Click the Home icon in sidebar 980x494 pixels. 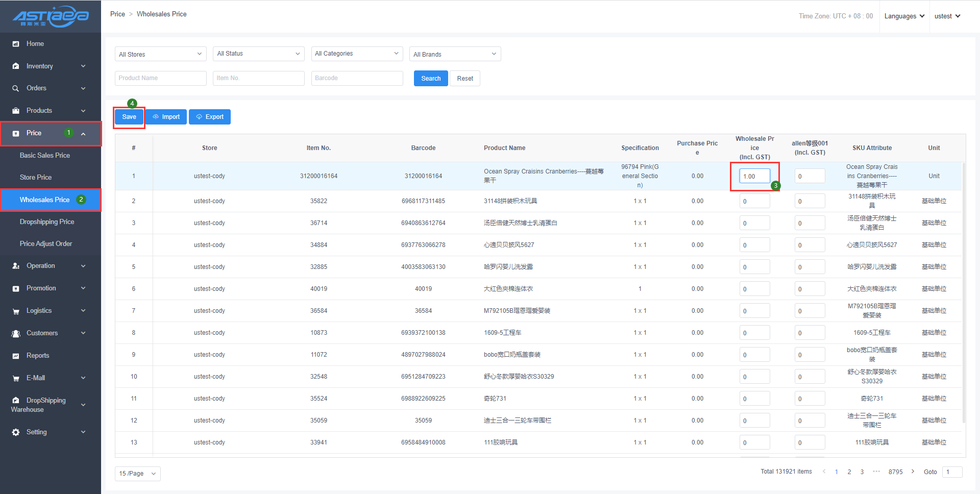click(x=16, y=44)
